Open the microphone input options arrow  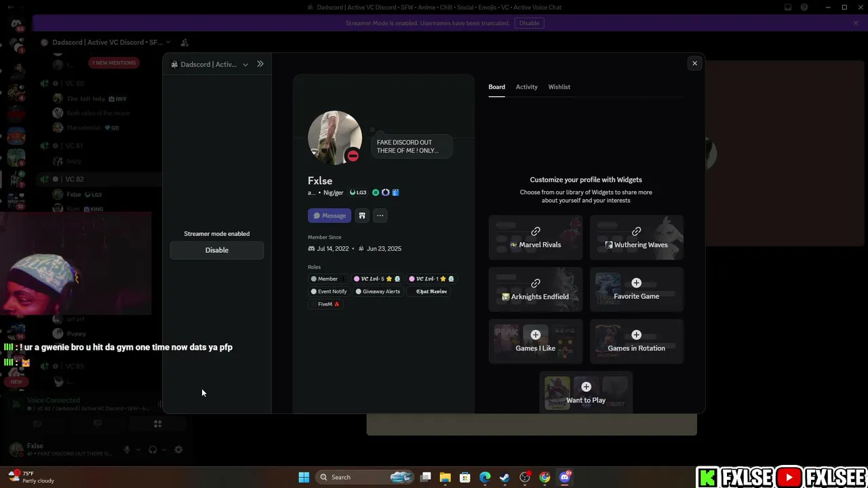(138, 449)
